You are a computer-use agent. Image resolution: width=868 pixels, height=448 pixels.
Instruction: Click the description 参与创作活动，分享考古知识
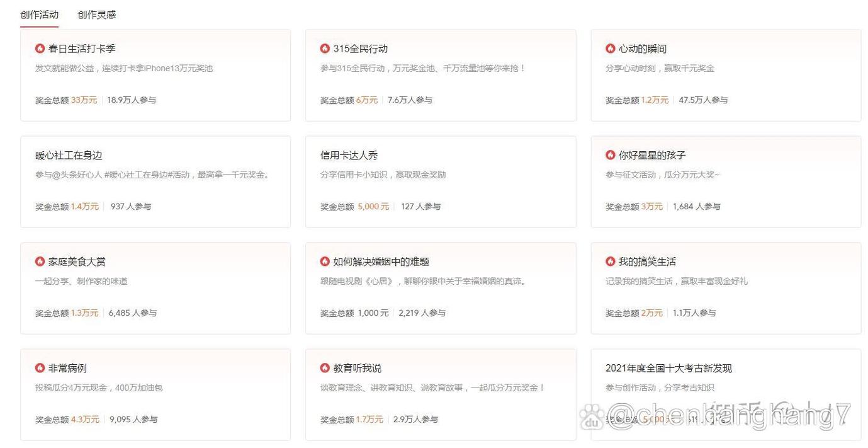click(x=660, y=388)
